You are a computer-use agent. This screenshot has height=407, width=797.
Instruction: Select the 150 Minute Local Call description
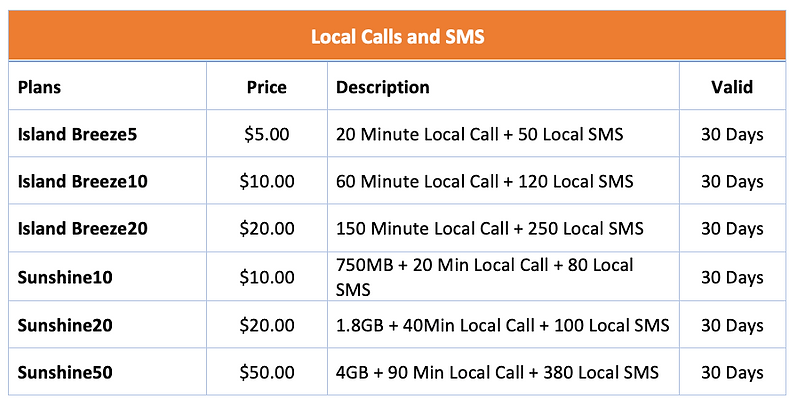[x=489, y=228]
